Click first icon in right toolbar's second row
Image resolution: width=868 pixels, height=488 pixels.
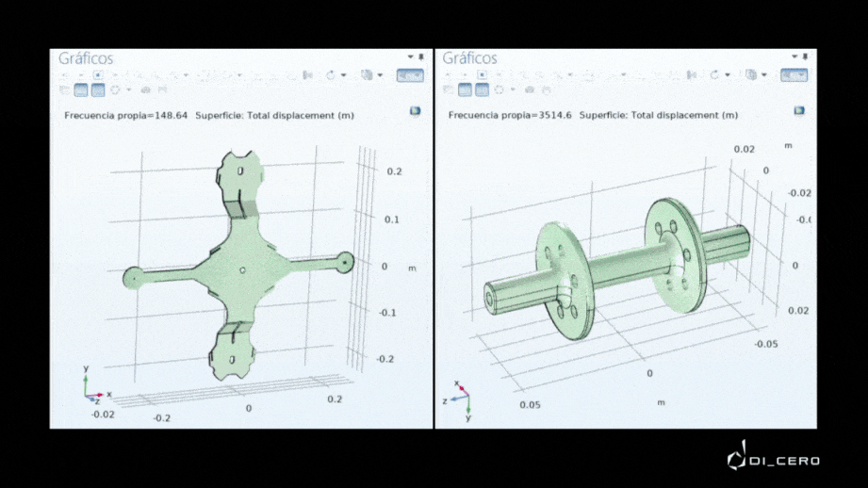click(x=449, y=89)
